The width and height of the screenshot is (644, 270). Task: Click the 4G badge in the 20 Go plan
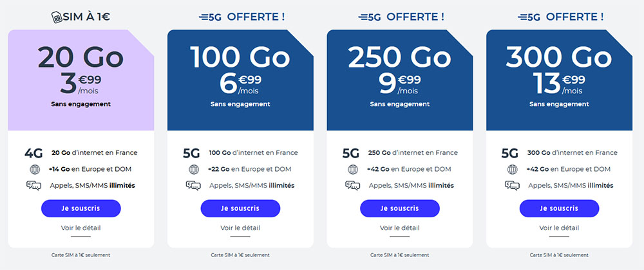(33, 153)
